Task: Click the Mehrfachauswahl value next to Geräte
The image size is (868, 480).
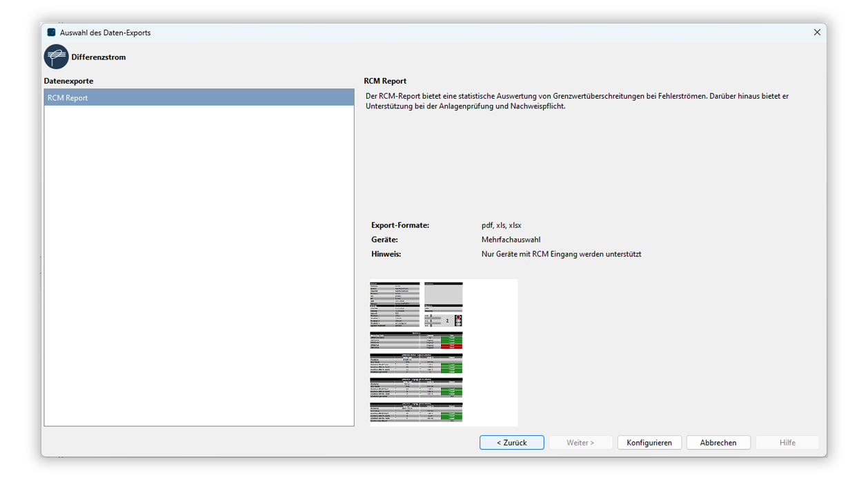Action: tap(511, 239)
